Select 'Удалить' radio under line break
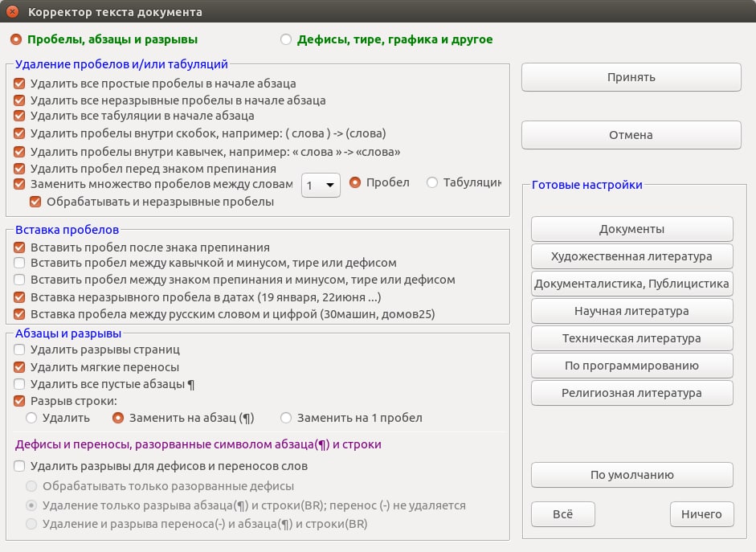The image size is (756, 552). (31, 418)
